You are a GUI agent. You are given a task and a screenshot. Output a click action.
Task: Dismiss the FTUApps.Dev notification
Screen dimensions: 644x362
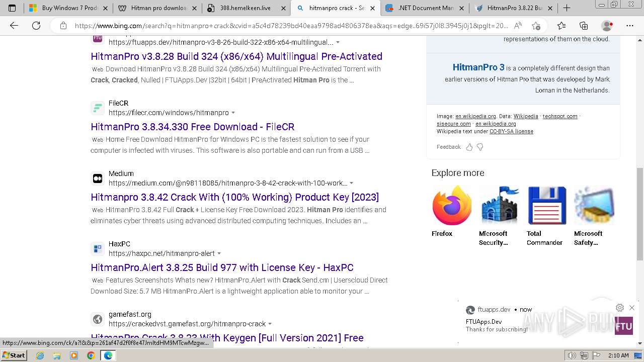click(x=632, y=308)
